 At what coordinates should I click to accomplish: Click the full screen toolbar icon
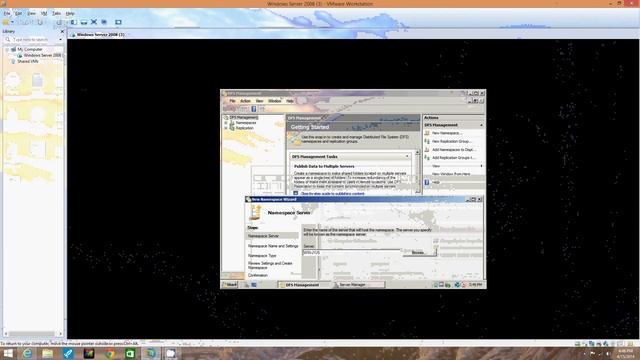94,22
